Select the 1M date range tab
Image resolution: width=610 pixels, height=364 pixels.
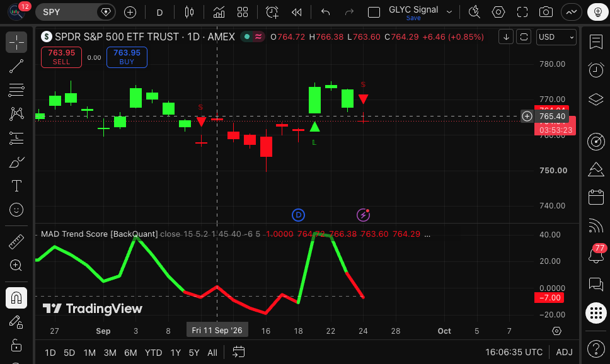[89, 353]
